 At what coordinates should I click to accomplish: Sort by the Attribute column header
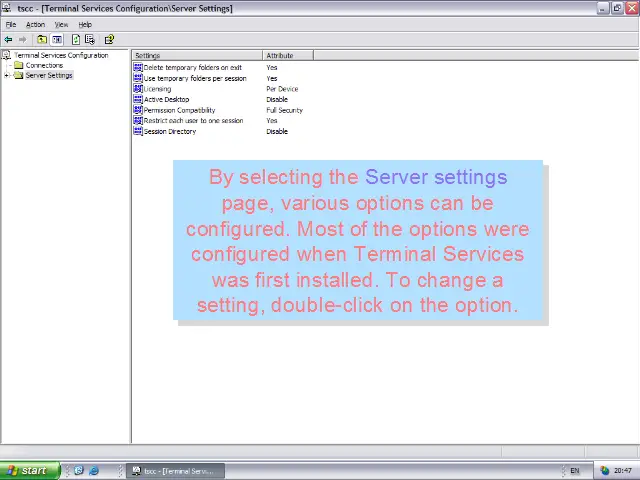tap(288, 56)
